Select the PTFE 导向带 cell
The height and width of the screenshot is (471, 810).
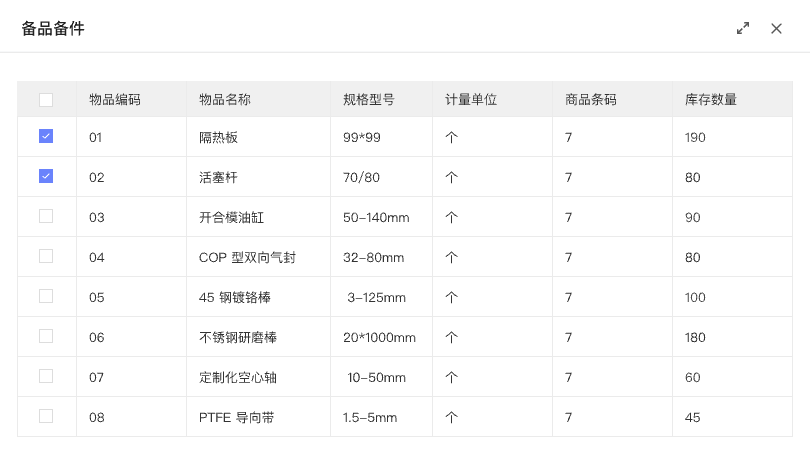pos(236,417)
